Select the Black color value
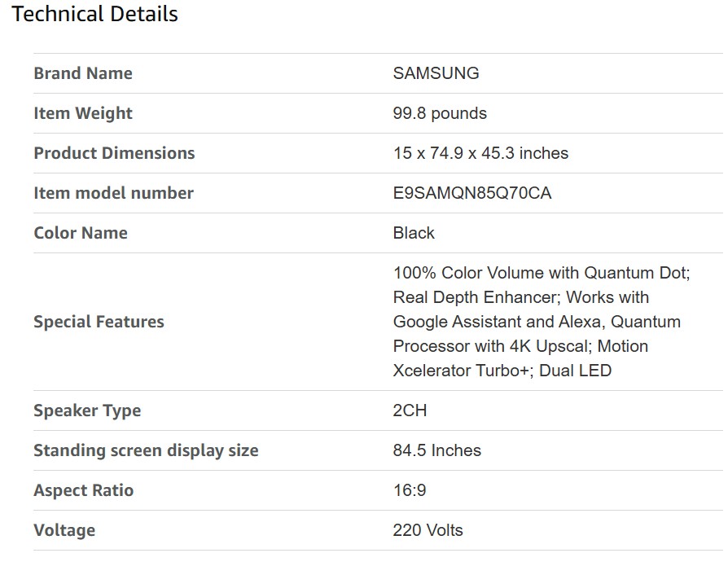 pos(414,233)
